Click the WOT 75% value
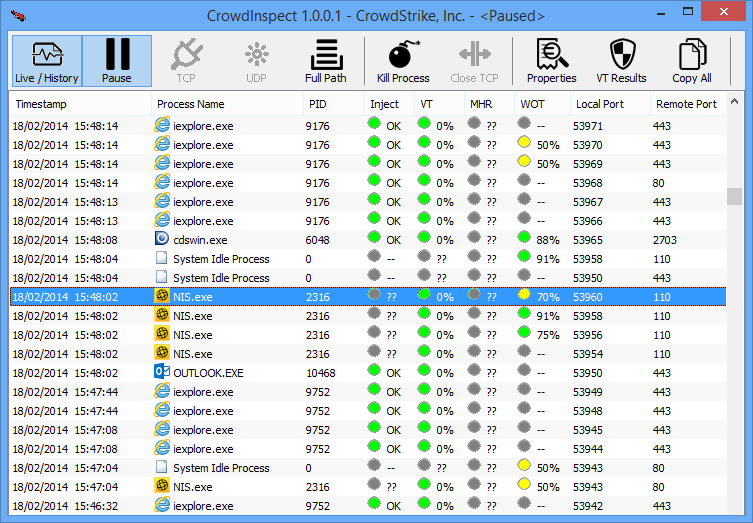The image size is (753, 523). (548, 335)
